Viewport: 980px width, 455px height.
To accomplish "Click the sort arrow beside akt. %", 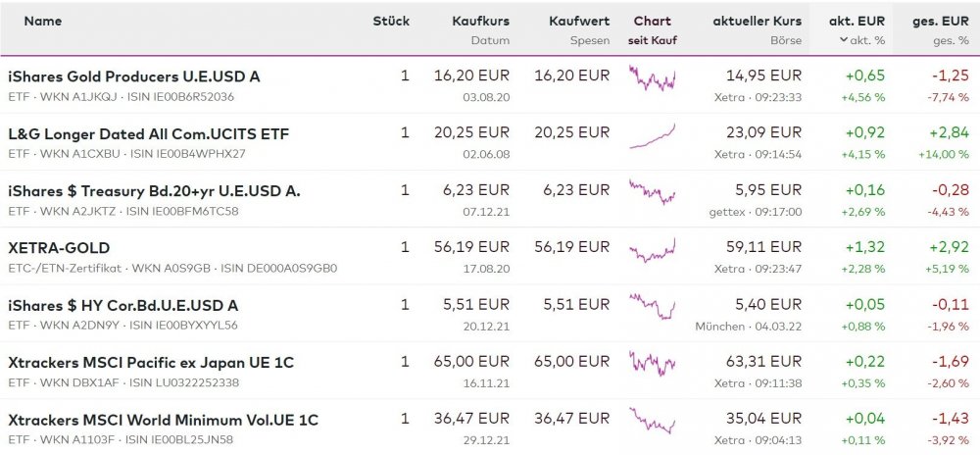I will click(x=843, y=40).
